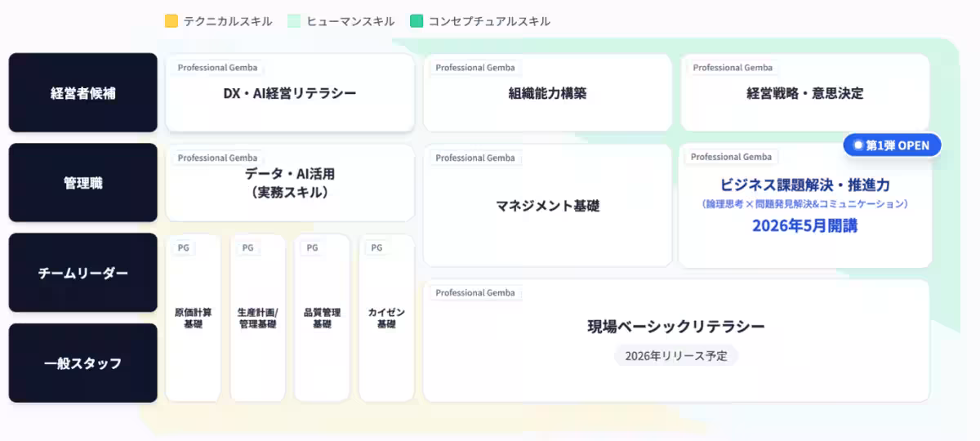Click the 2026年リリース予定 pill
The image size is (980, 441).
point(676,356)
